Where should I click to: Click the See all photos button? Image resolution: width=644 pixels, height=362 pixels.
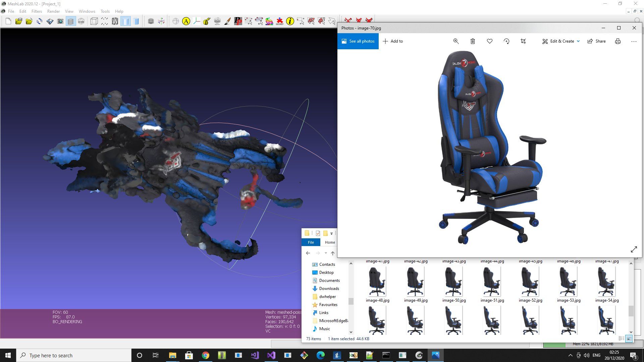(x=358, y=41)
